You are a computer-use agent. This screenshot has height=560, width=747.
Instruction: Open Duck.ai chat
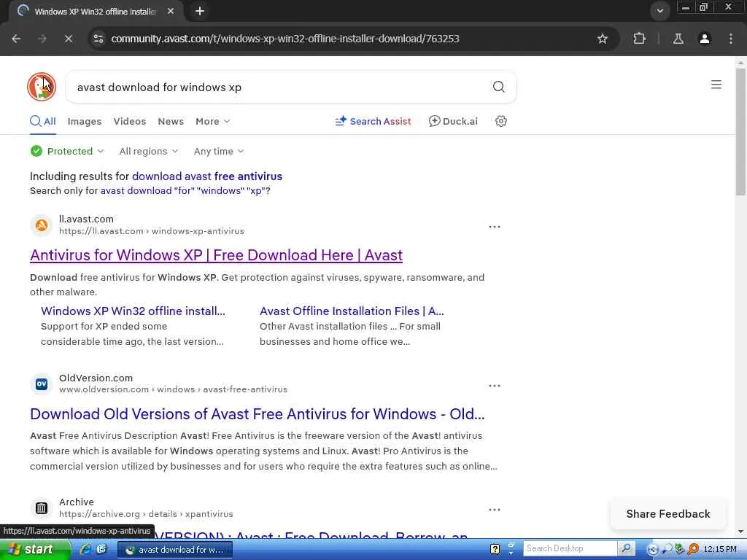click(453, 122)
